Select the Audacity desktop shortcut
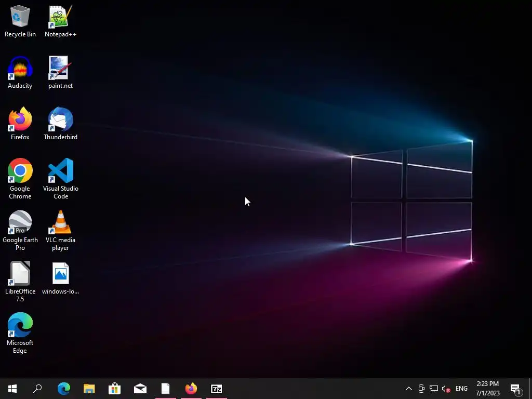This screenshot has width=532, height=399. [20, 73]
